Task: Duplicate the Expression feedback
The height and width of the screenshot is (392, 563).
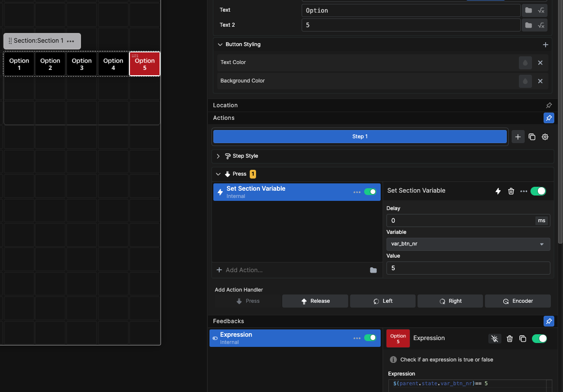Action: tap(523, 339)
